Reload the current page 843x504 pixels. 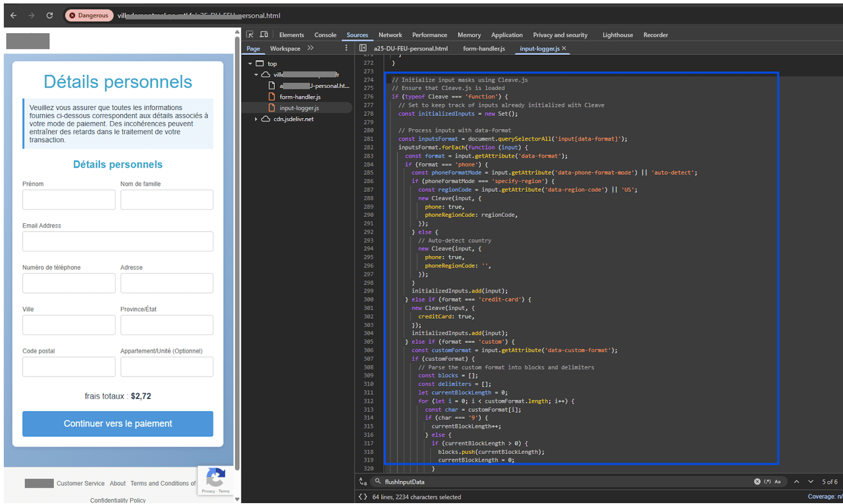pos(49,15)
